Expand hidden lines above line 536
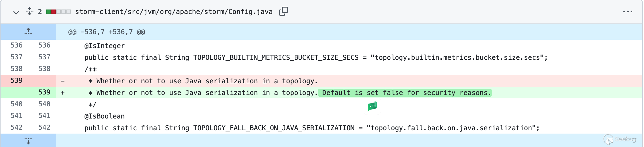 [28, 31]
